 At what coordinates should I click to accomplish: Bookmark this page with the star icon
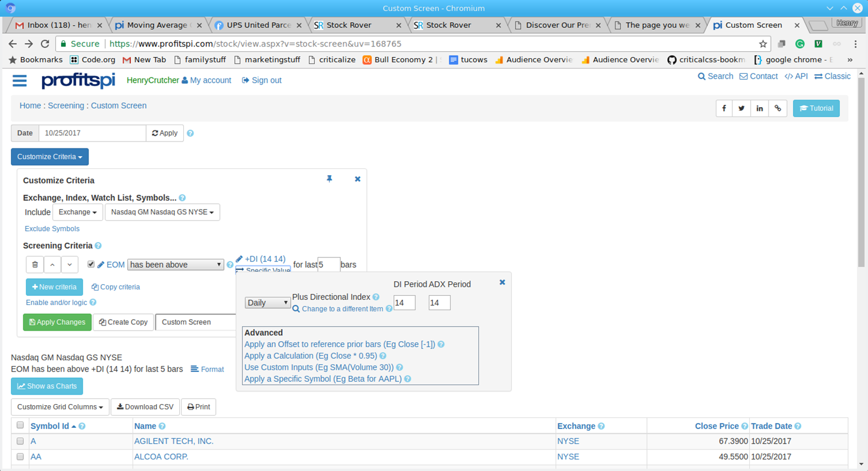(763, 44)
